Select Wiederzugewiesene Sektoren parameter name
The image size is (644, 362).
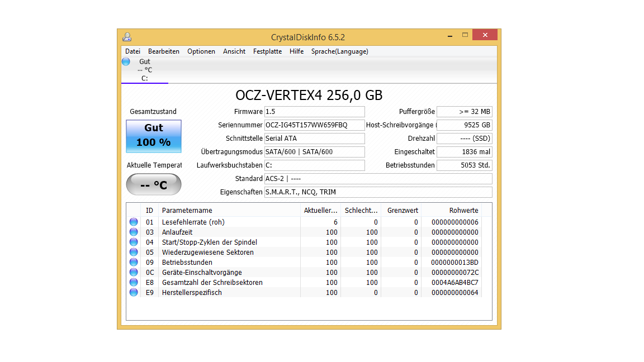tap(208, 252)
